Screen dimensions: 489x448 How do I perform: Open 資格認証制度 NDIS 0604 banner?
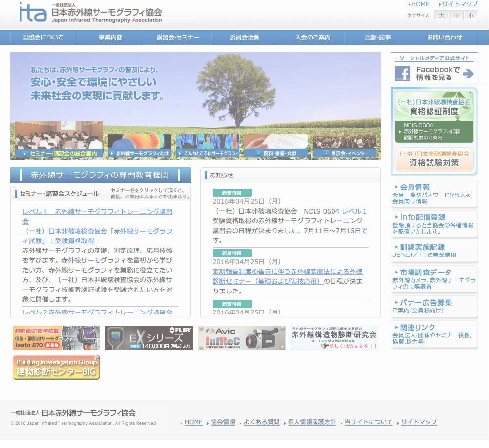tap(434, 117)
